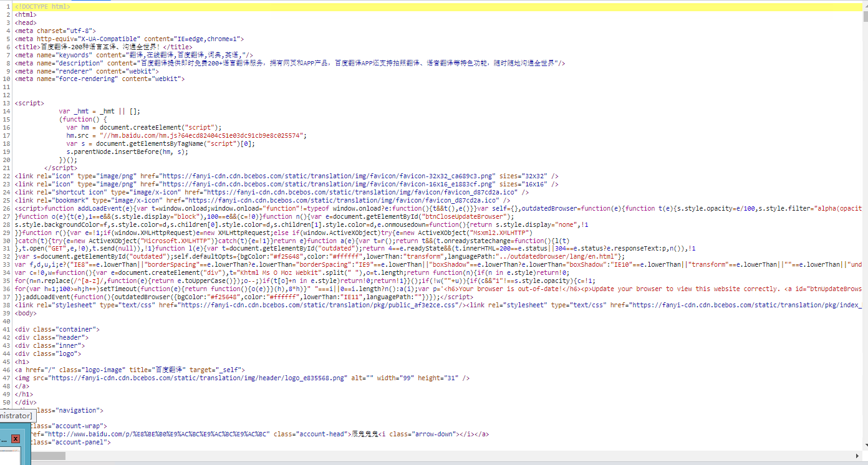Click the vertical scrollbar down arrow
Image resolution: width=868 pixels, height=465 pixels.
[x=865, y=445]
